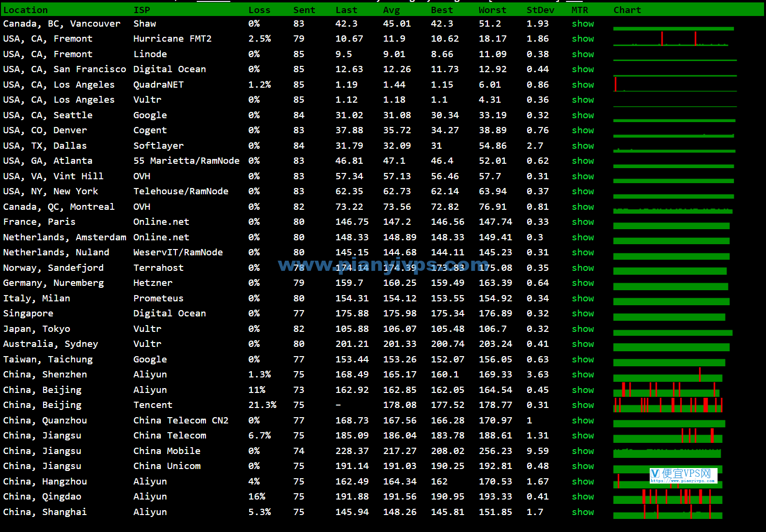Click the ISP column header
The width and height of the screenshot is (766, 532).
[x=141, y=10]
